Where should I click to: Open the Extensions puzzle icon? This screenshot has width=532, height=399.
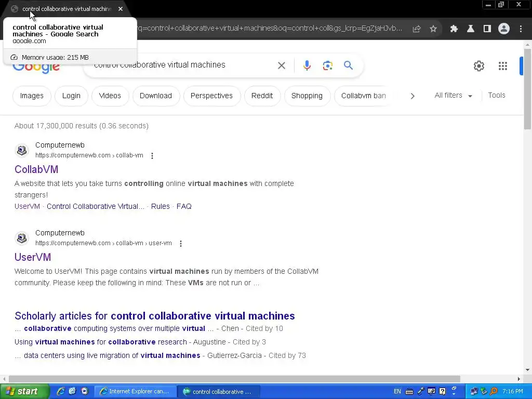tap(454, 29)
